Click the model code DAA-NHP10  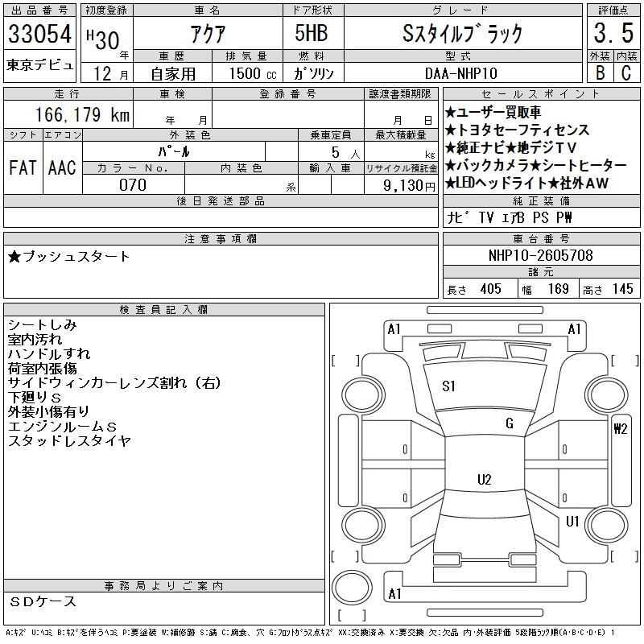click(462, 72)
